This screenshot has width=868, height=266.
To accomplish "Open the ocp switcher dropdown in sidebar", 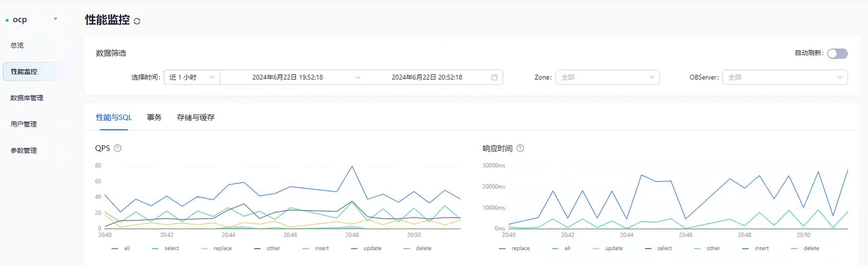I will click(56, 19).
